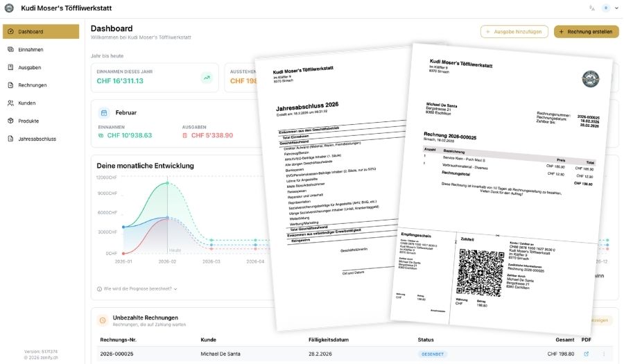
Task: Click the receipt icon beside CHF 5'338.90
Action: (x=184, y=136)
